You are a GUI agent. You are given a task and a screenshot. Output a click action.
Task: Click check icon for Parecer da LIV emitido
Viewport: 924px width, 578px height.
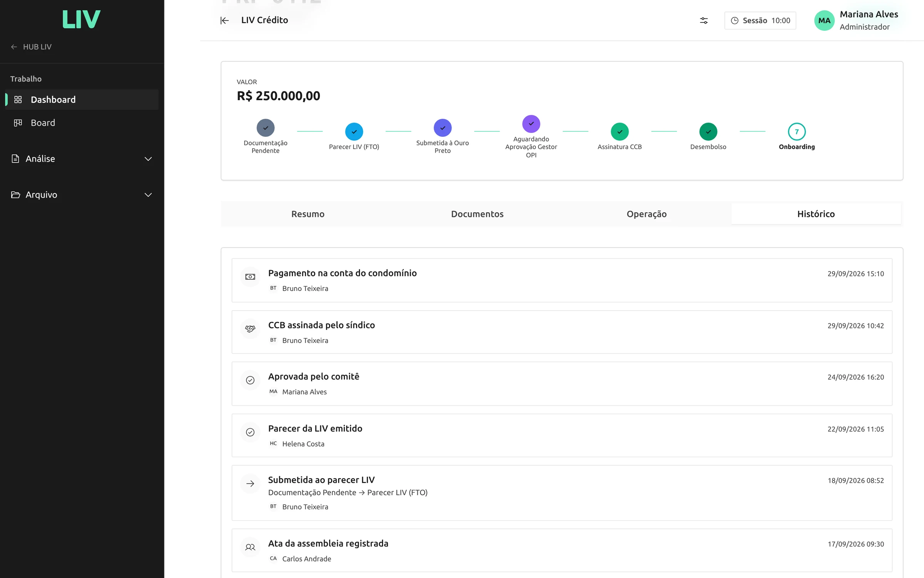click(x=250, y=432)
